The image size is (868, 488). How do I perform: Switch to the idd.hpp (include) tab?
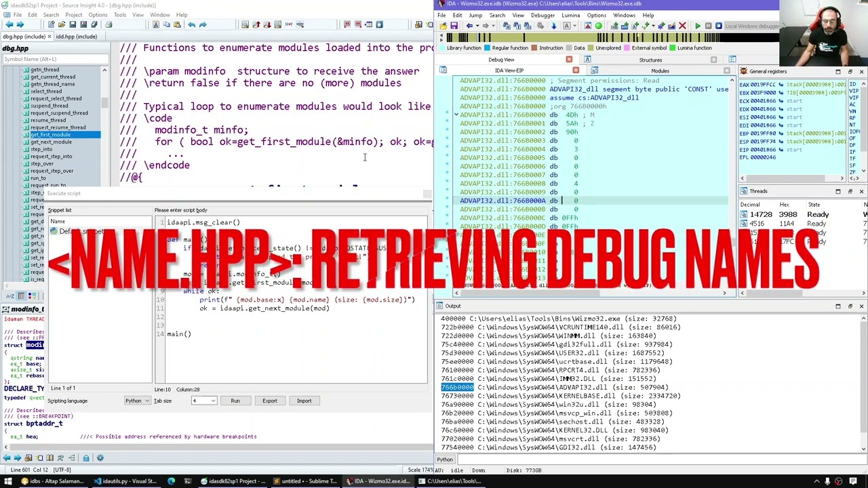(x=77, y=37)
